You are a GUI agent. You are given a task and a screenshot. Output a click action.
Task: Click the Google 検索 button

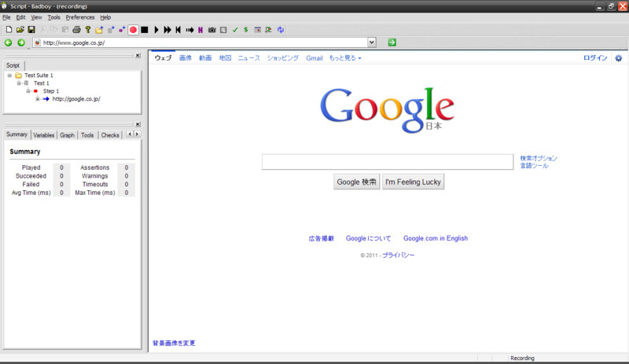point(357,182)
